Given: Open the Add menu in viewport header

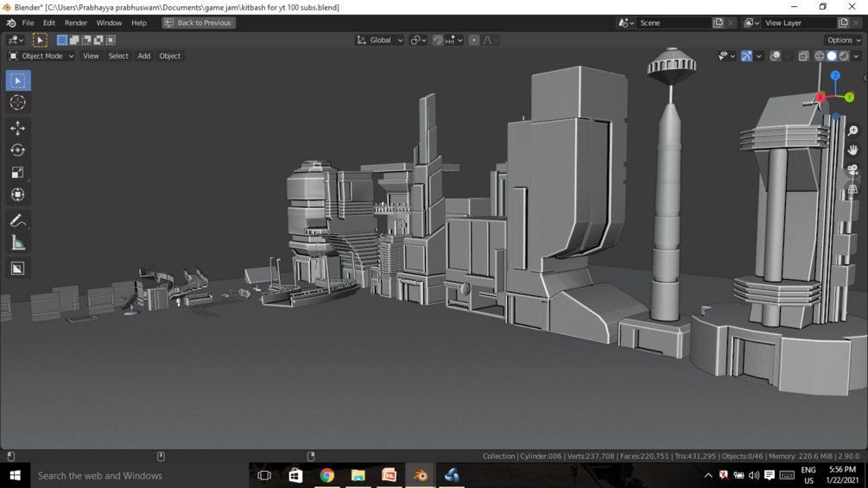Looking at the screenshot, I should click(143, 56).
